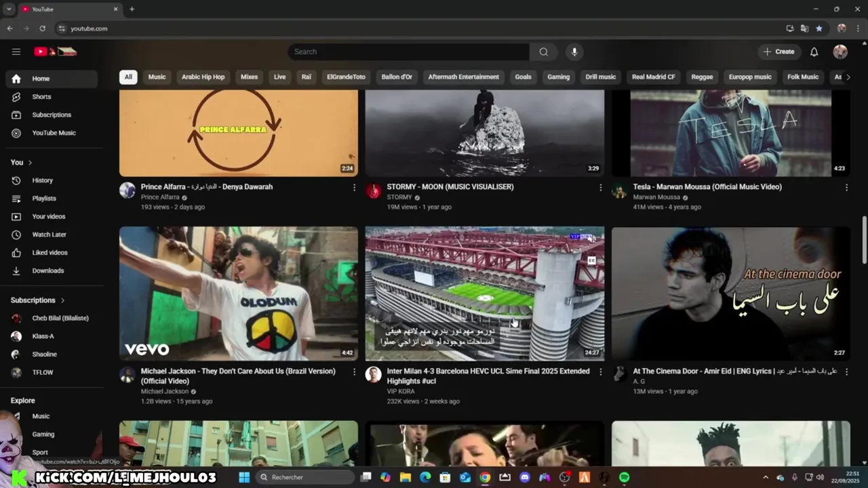Open Your videos in the sidebar
Screen dimensions: 868x488
point(52,216)
